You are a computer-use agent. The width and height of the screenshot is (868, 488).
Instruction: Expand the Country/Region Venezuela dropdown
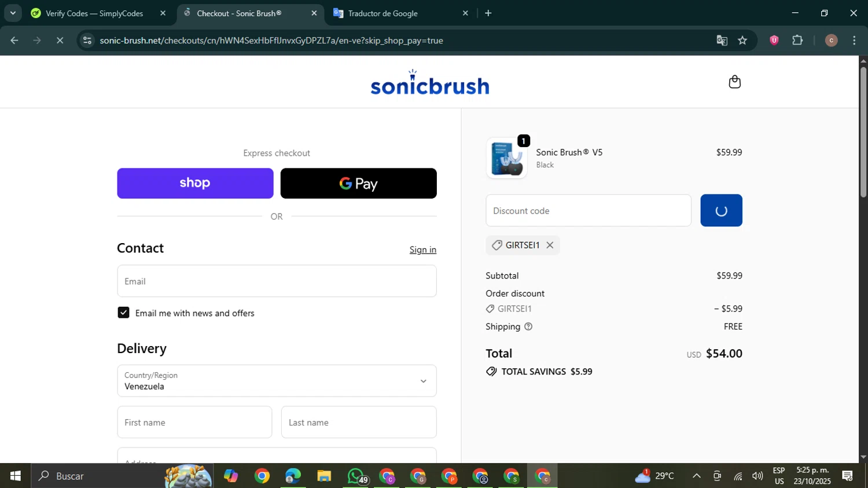click(277, 381)
